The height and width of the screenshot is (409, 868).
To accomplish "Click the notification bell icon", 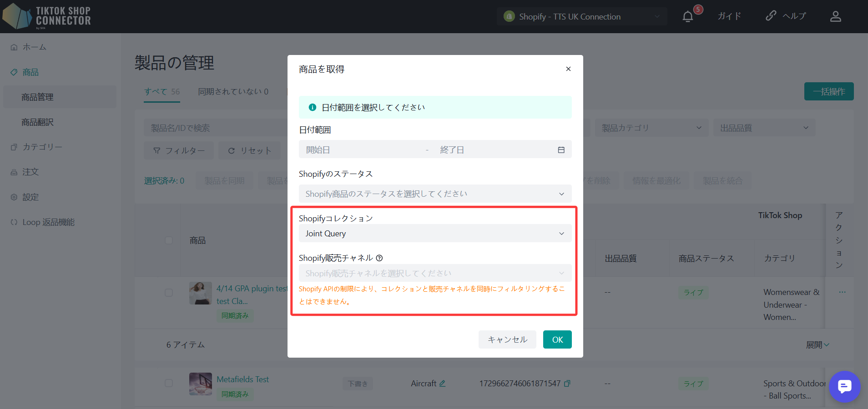I will pyautogui.click(x=688, y=17).
